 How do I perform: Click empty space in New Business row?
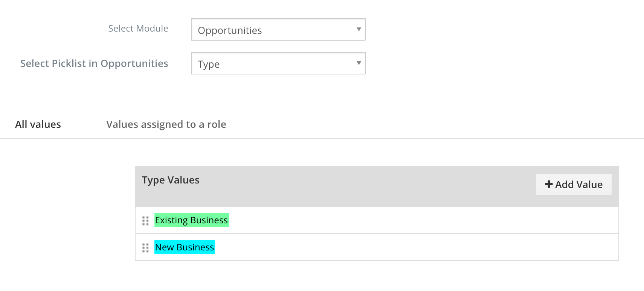click(x=414, y=247)
